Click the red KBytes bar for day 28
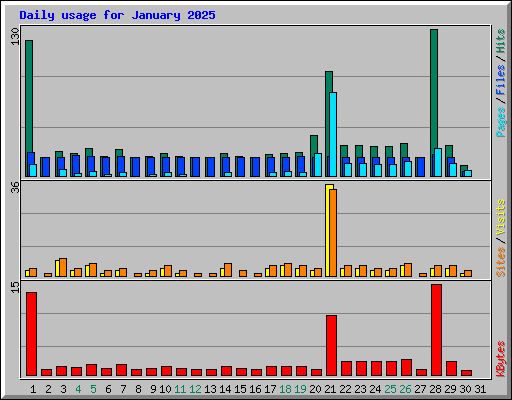Image resolution: width=512 pixels, height=400 pixels. 436,330
